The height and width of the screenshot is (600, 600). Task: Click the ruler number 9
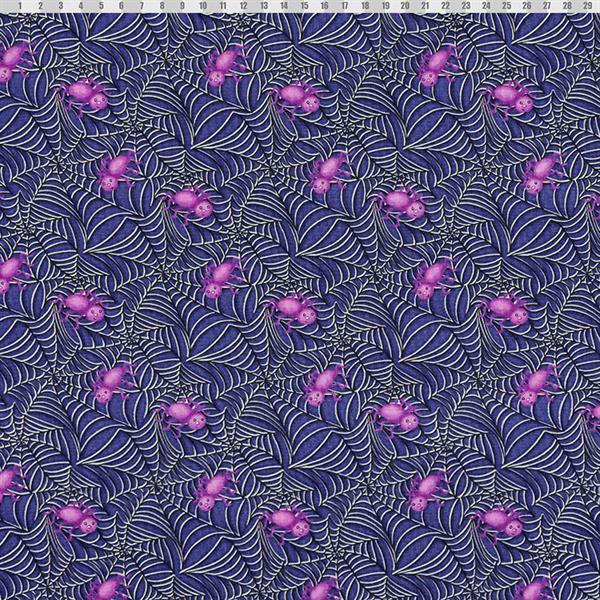[x=182, y=6]
